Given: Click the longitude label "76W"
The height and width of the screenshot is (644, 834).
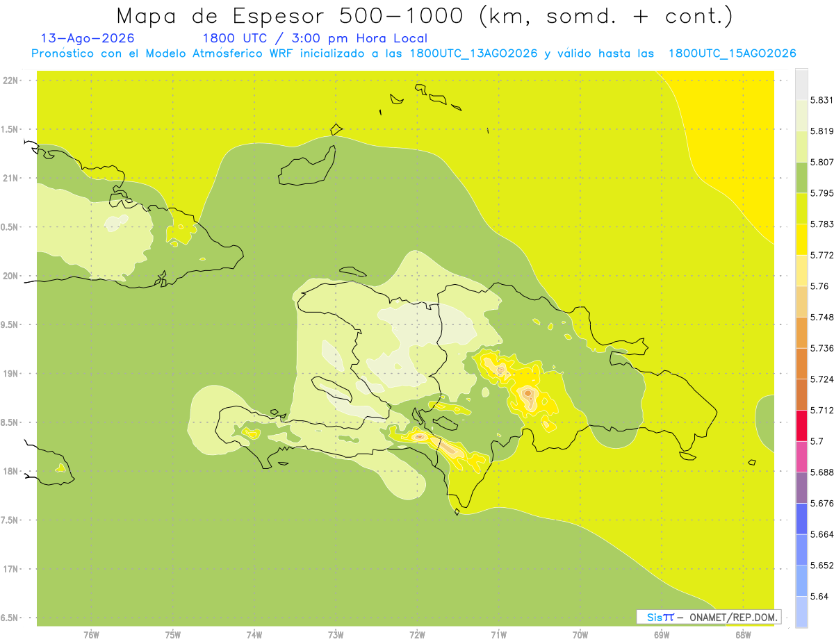Looking at the screenshot, I should [x=91, y=635].
